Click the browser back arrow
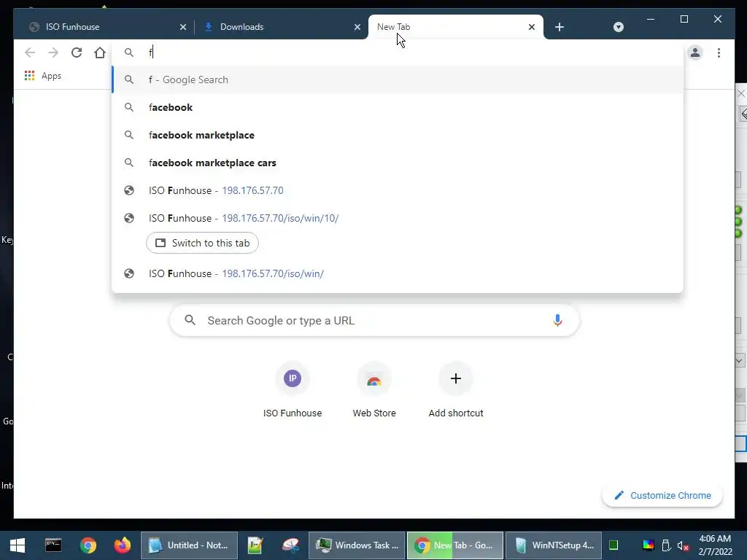The width and height of the screenshot is (747, 560). (30, 52)
